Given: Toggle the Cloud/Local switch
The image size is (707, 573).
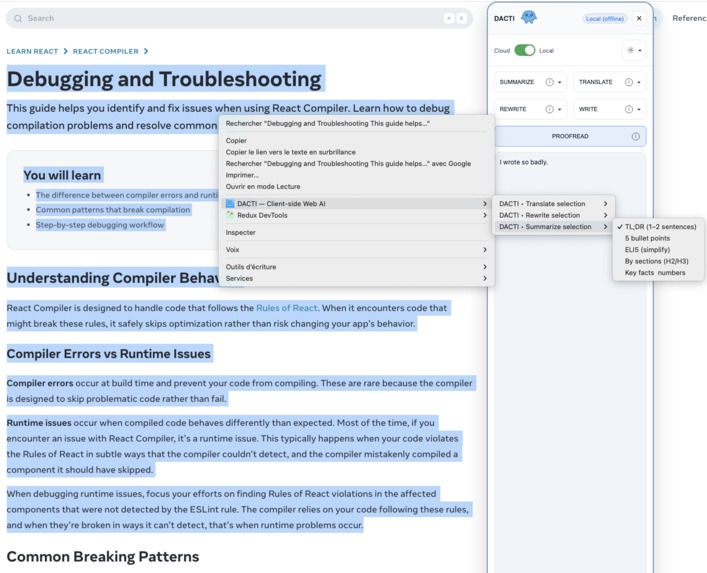Looking at the screenshot, I should [x=524, y=50].
